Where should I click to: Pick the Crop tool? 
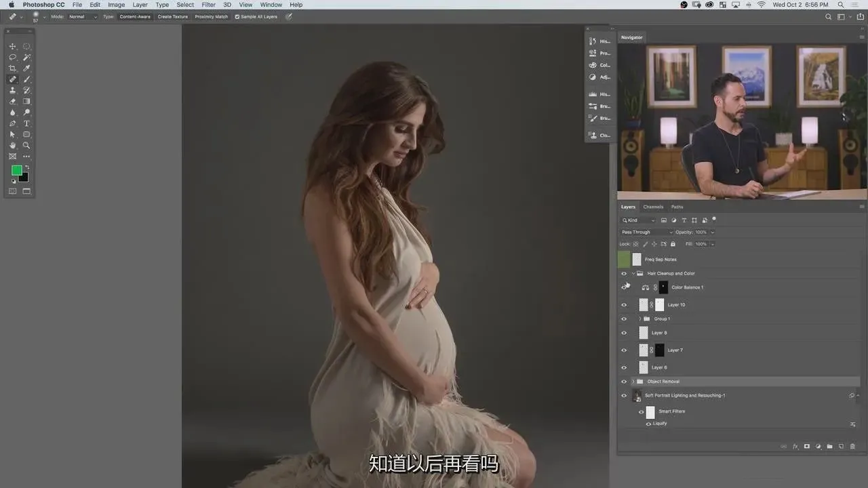(12, 68)
